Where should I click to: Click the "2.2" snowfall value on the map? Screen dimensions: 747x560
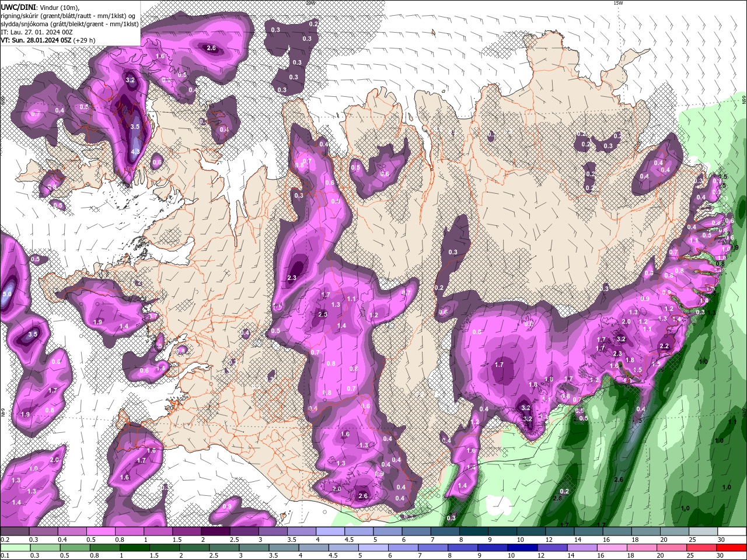click(664, 346)
